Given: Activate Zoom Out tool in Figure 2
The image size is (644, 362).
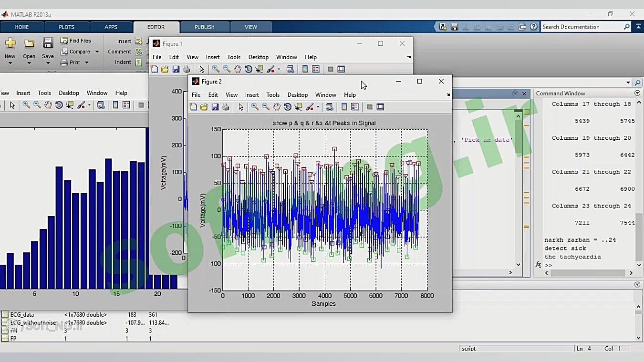Looking at the screenshot, I should [x=266, y=107].
